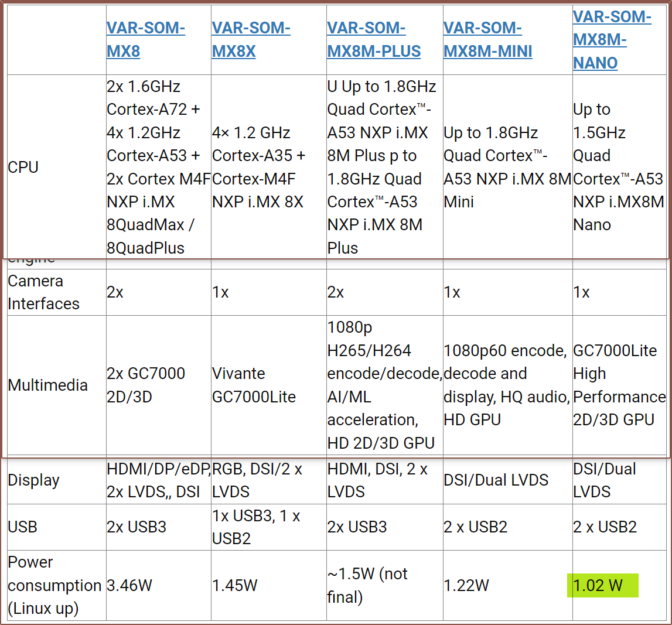Click the Power consumption row label
Viewport: 672px width, 625px height.
tap(54, 585)
